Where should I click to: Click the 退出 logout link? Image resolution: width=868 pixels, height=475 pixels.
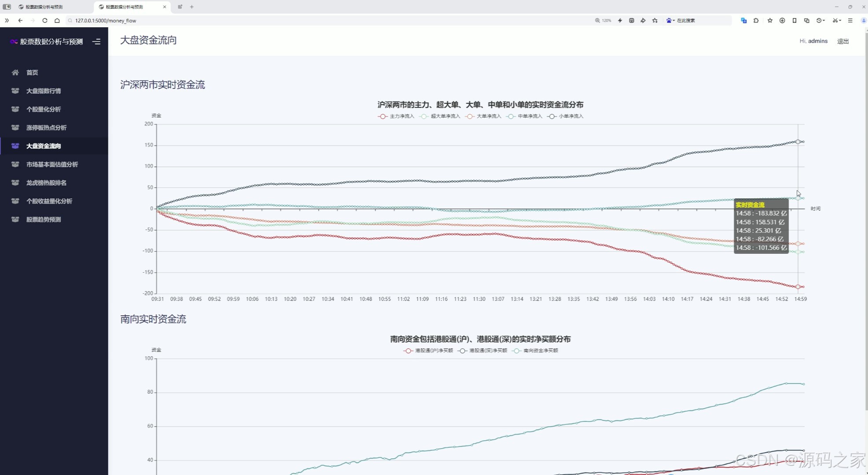(842, 41)
